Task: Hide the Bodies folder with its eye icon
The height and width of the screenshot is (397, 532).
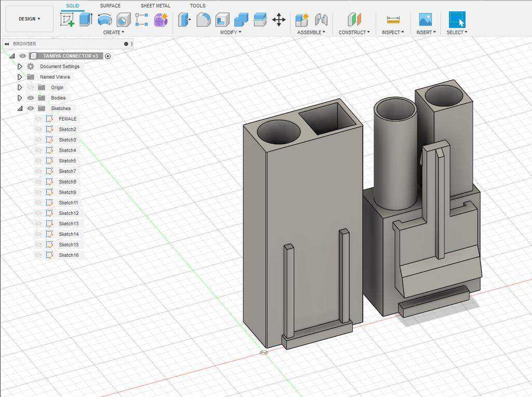Action: point(31,98)
